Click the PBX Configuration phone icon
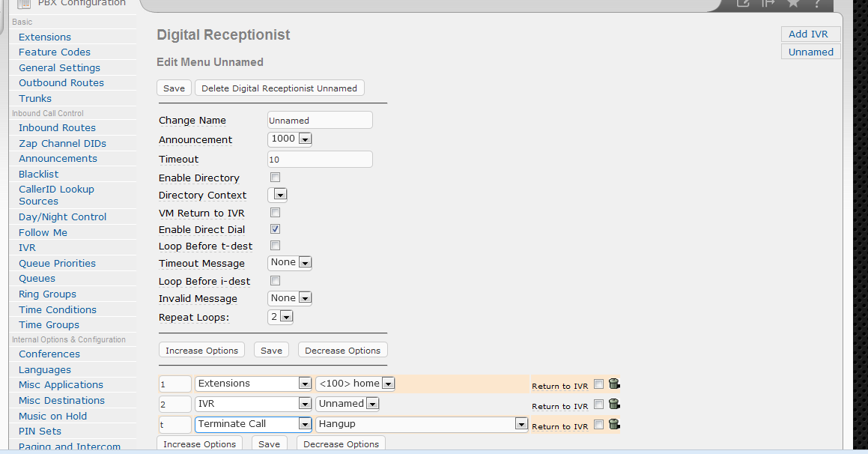Screen dimensions: 868x454 [x=24, y=4]
